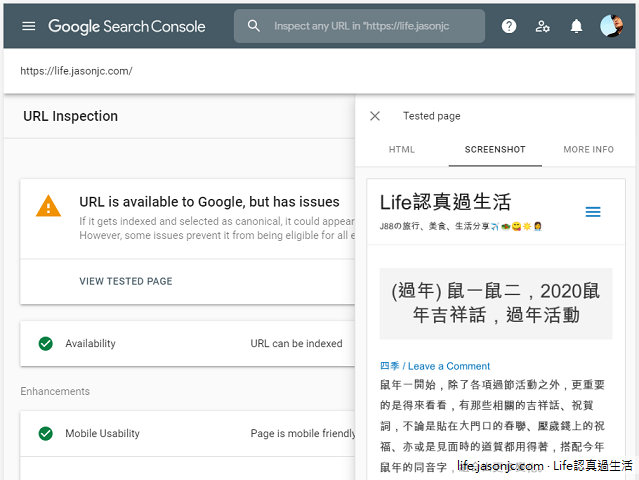Screen dimensions: 639x480
Task: Open the MORE INFO tab
Action: 588,150
